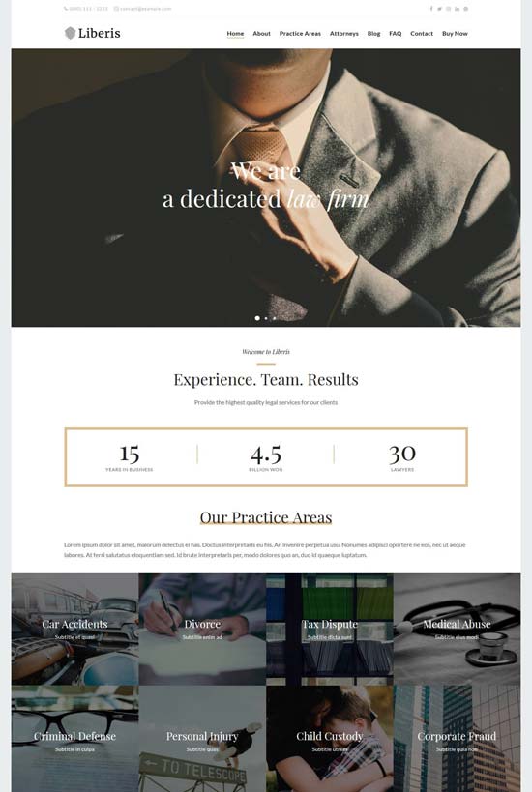Open the Corporate Fraud practice tile
The height and width of the screenshot is (792, 532).
[457, 739]
